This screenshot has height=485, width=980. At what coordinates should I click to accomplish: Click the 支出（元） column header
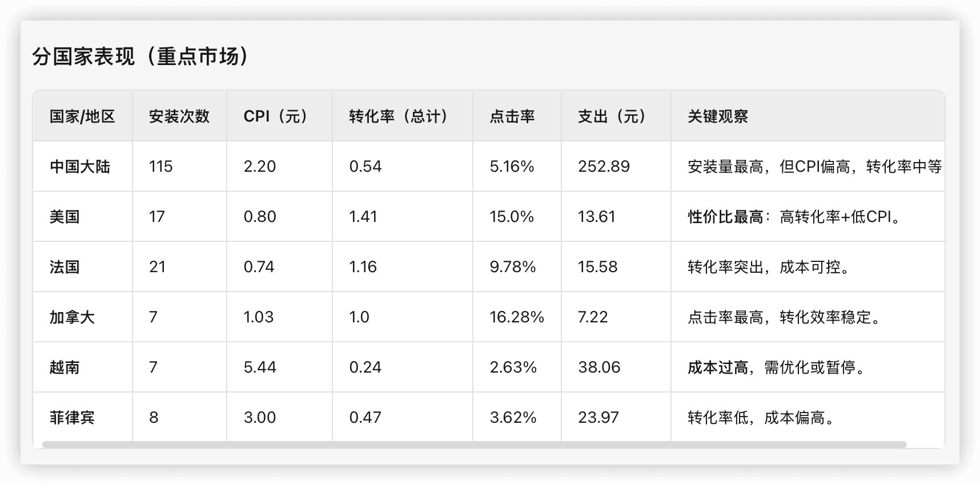(x=613, y=116)
